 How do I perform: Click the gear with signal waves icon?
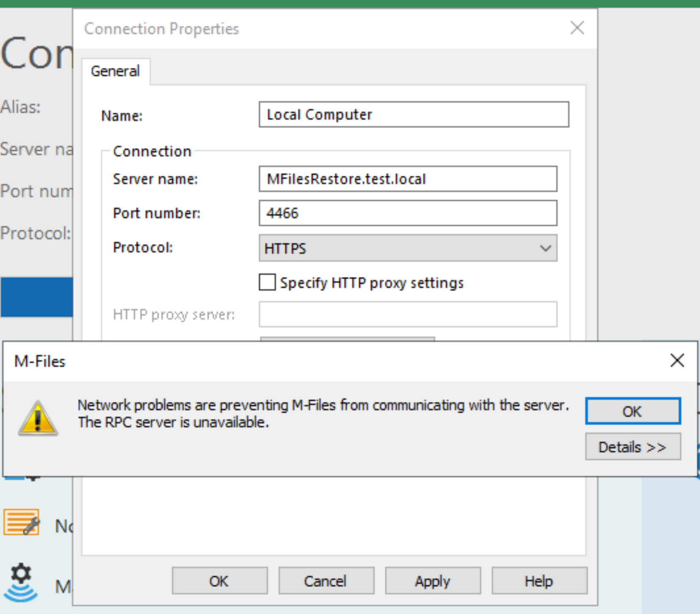coord(21,582)
